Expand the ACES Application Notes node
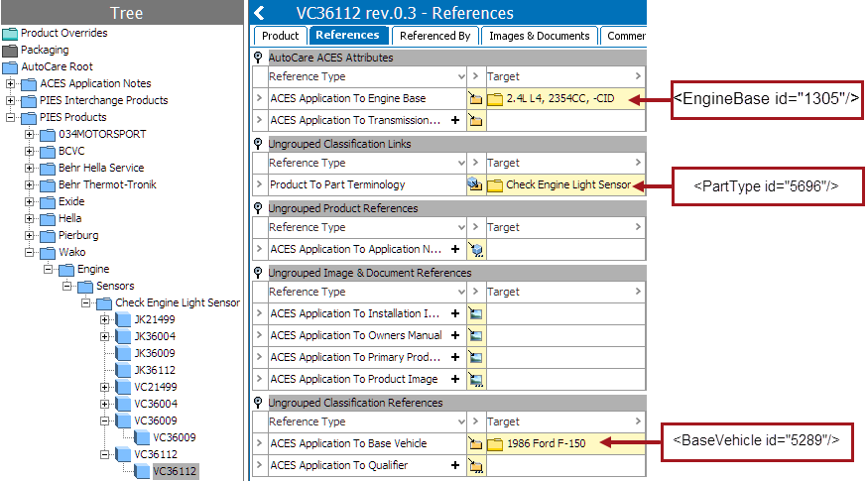Viewport: 868px width, 481px height. point(10,83)
